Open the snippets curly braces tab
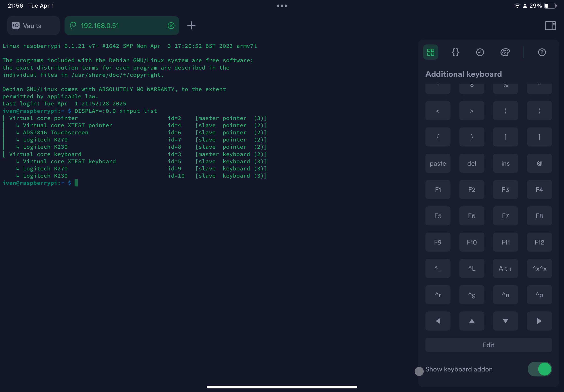The image size is (564, 392). [455, 52]
